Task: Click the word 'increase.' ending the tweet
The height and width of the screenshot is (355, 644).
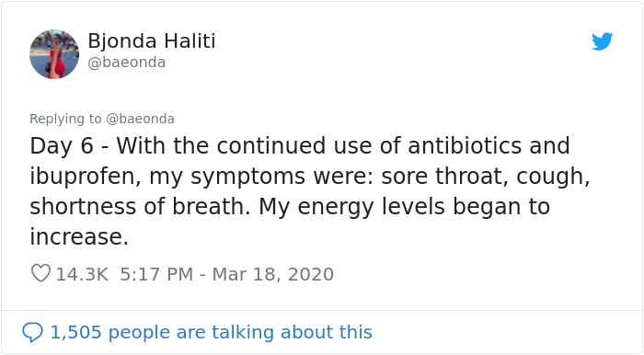Action: (x=79, y=236)
